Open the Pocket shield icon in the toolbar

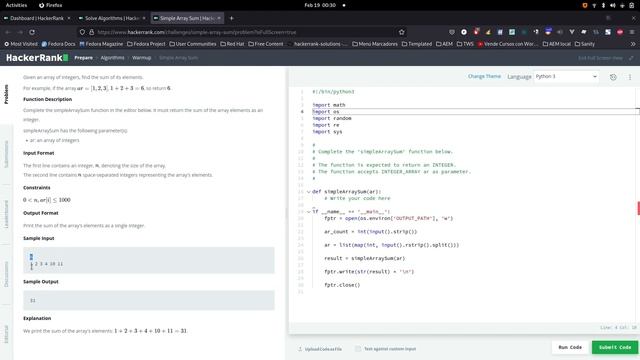(x=451, y=32)
